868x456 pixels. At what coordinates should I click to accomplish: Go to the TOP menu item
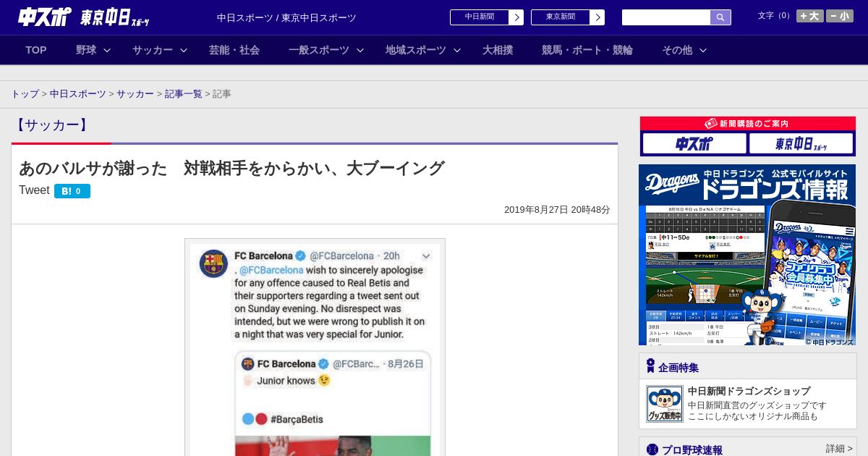click(x=36, y=50)
